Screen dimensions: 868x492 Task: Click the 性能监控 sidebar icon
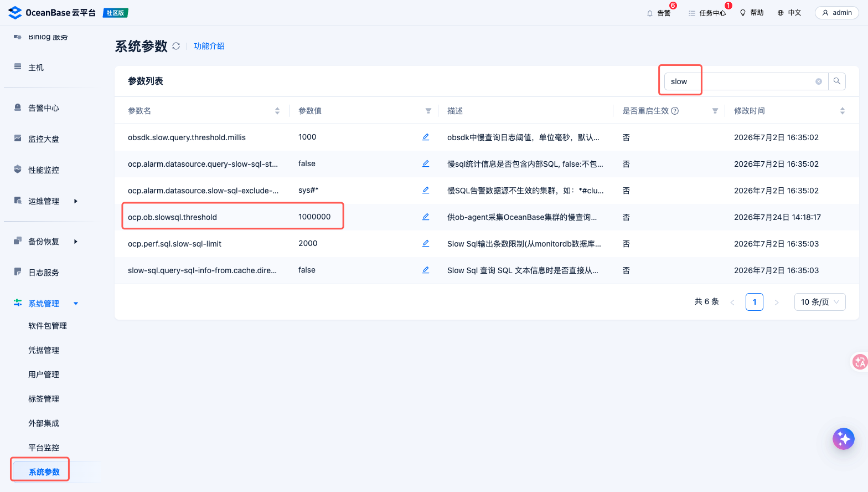18,170
